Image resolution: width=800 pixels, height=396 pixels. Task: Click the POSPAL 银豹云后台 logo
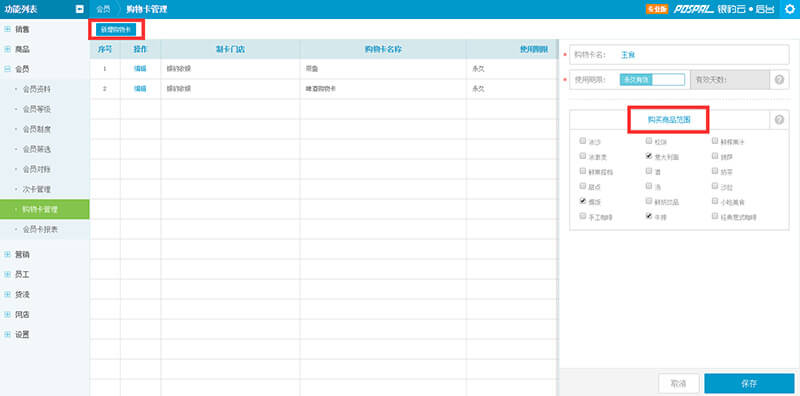(x=723, y=9)
